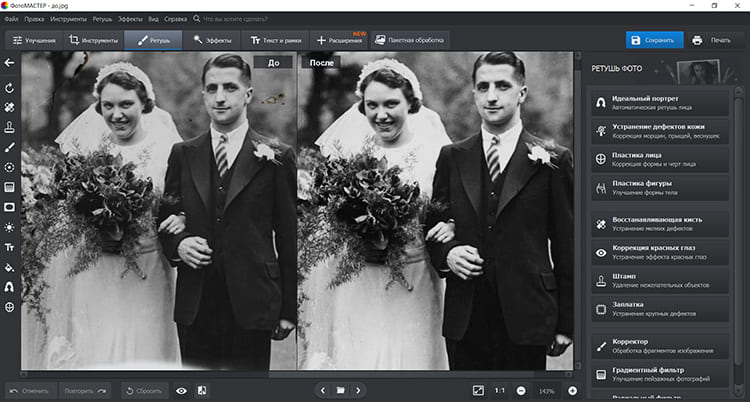Toggle the eye view-original button

click(x=181, y=391)
